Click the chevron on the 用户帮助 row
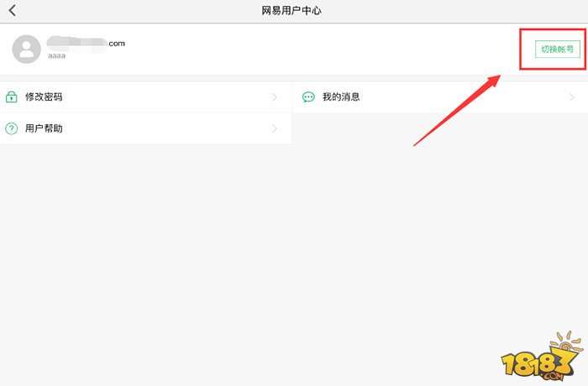Screen dimensions: 588x386 275,128
